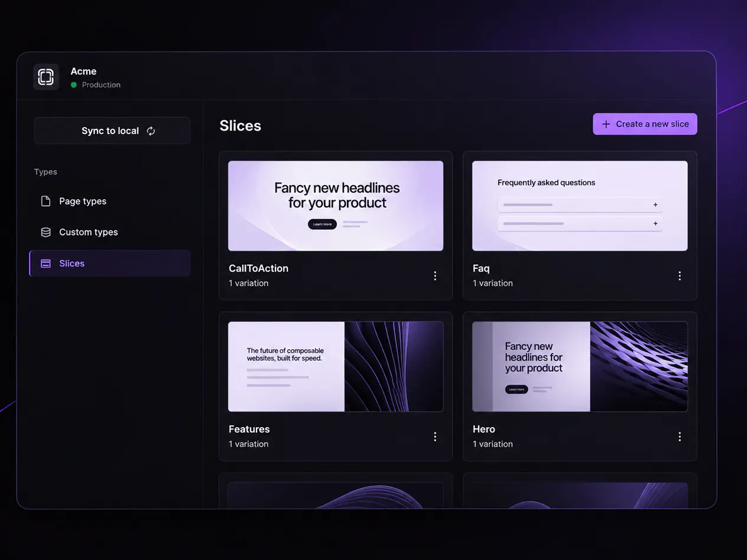Open the CallToAction three-dot menu

(x=435, y=276)
